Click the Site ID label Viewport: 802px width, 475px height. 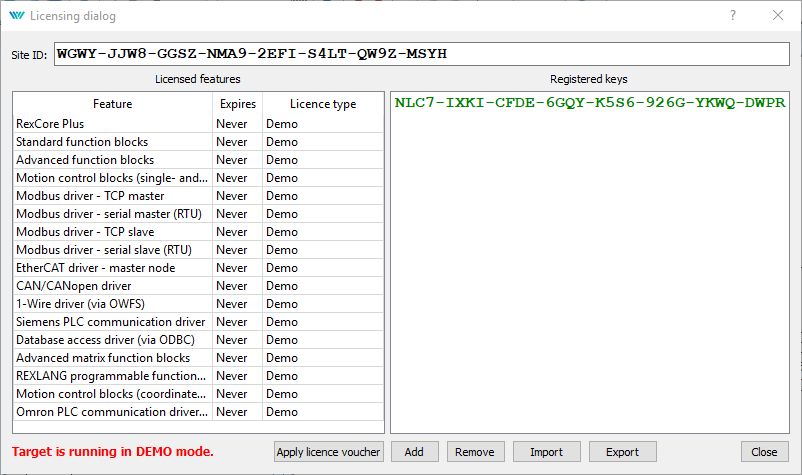29,55
